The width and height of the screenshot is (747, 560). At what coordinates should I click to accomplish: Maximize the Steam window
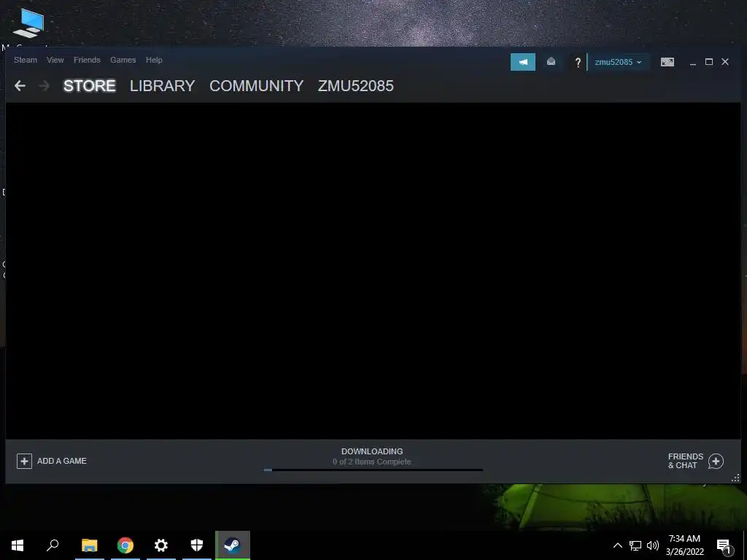709,62
